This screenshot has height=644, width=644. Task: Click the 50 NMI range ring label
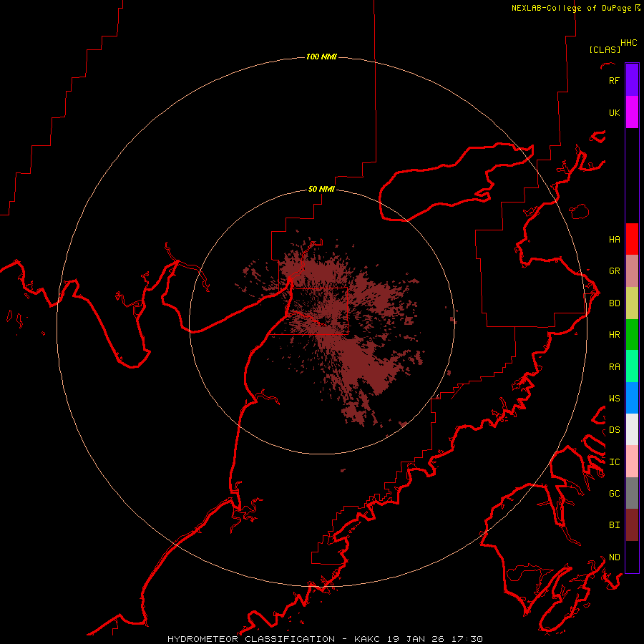tap(321, 189)
